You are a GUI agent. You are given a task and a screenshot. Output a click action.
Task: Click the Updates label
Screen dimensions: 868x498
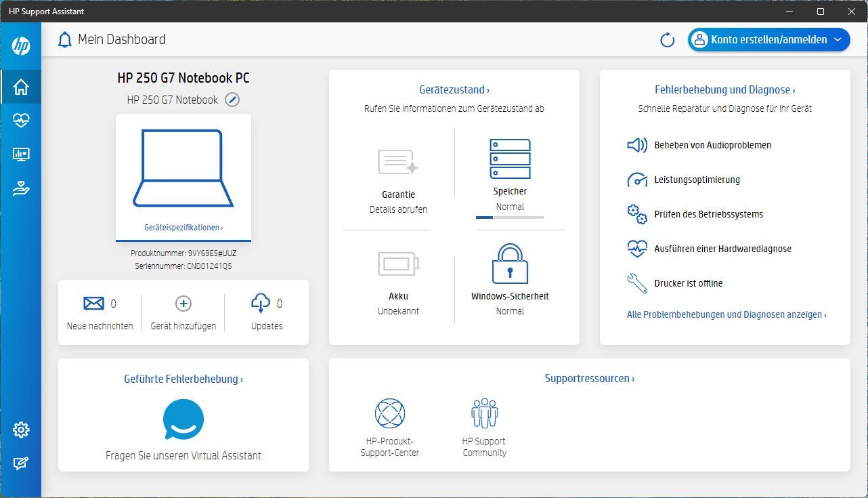point(267,326)
